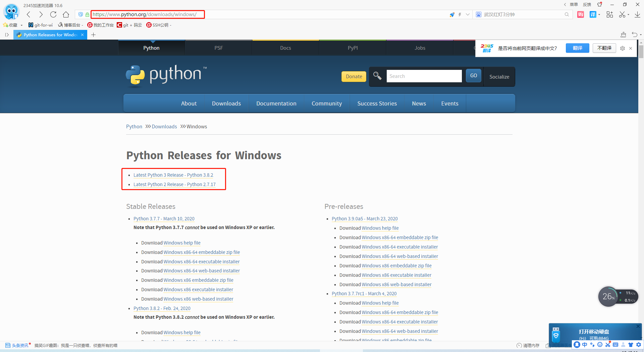Close the 打开移动硬盘 USB popup
Screen dimensions: 644x352
coord(638,326)
